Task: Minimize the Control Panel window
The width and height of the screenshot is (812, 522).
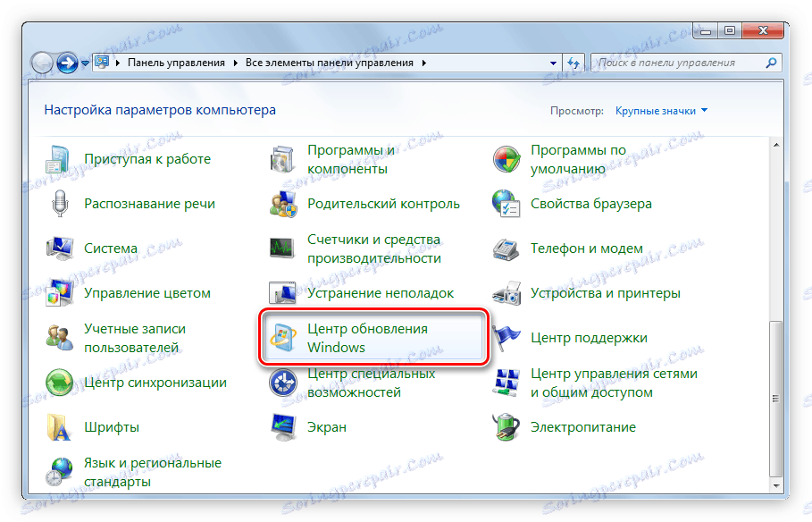Action: pyautogui.click(x=706, y=31)
